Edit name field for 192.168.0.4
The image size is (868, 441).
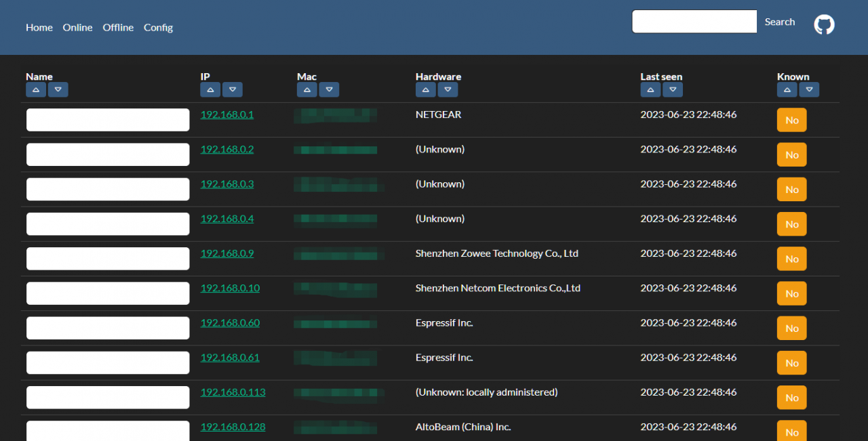(108, 224)
